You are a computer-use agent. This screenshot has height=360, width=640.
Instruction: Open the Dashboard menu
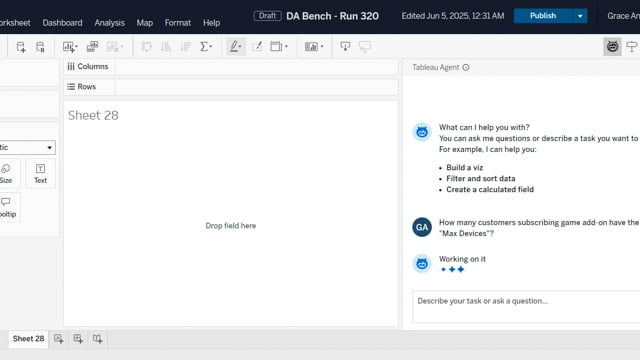62,23
